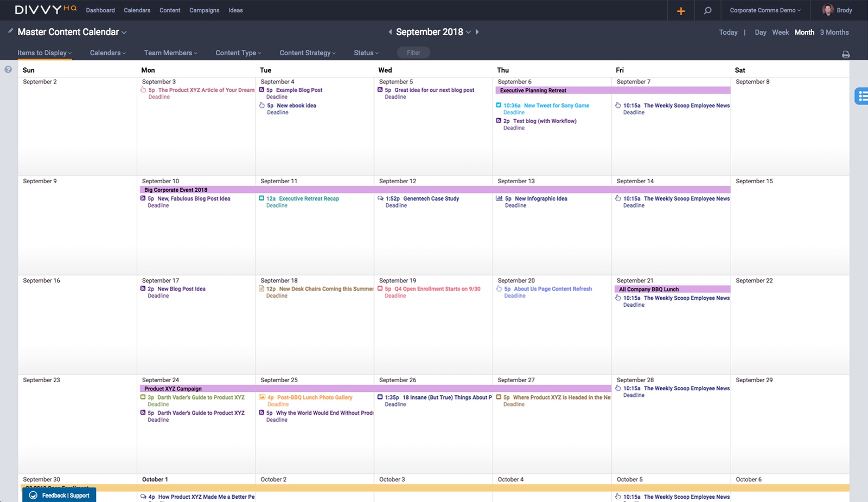Click the chart icon next to New Infographic Idea
This screenshot has width=868, height=502.
point(499,198)
